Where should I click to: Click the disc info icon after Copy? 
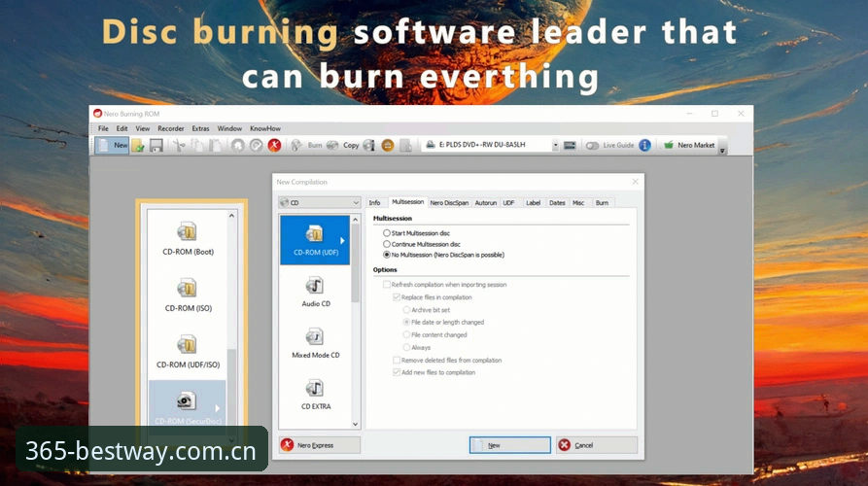[x=368, y=146]
